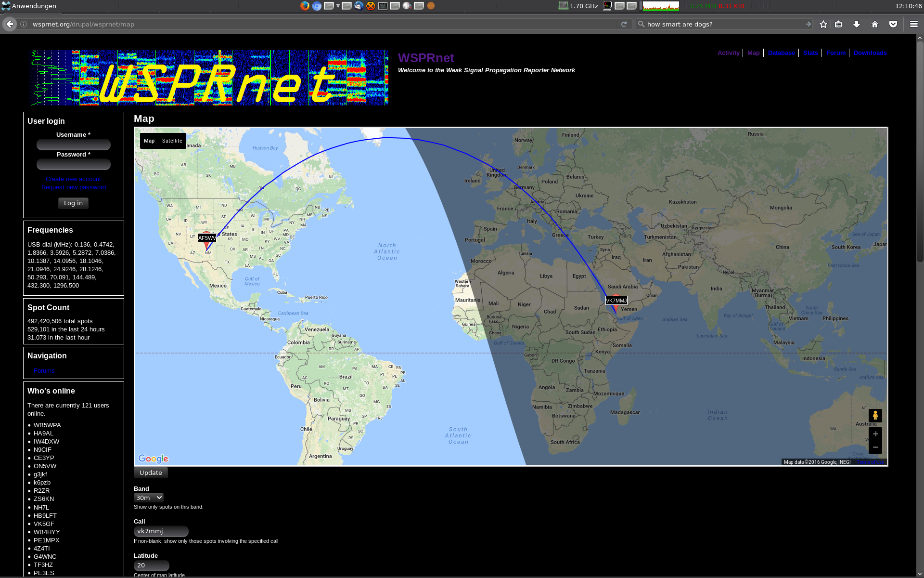
Task: Click the page vertical scrollbar thumb
Action: (x=920, y=151)
